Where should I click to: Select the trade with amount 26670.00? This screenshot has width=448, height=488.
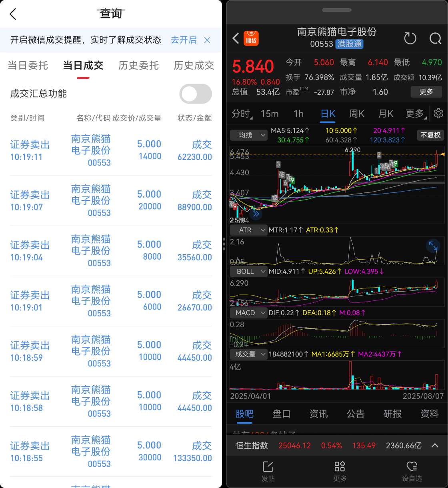(x=111, y=301)
